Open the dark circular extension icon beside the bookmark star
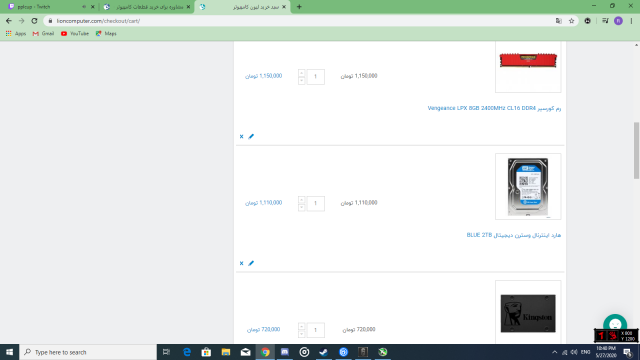The image size is (640, 360). (x=587, y=21)
